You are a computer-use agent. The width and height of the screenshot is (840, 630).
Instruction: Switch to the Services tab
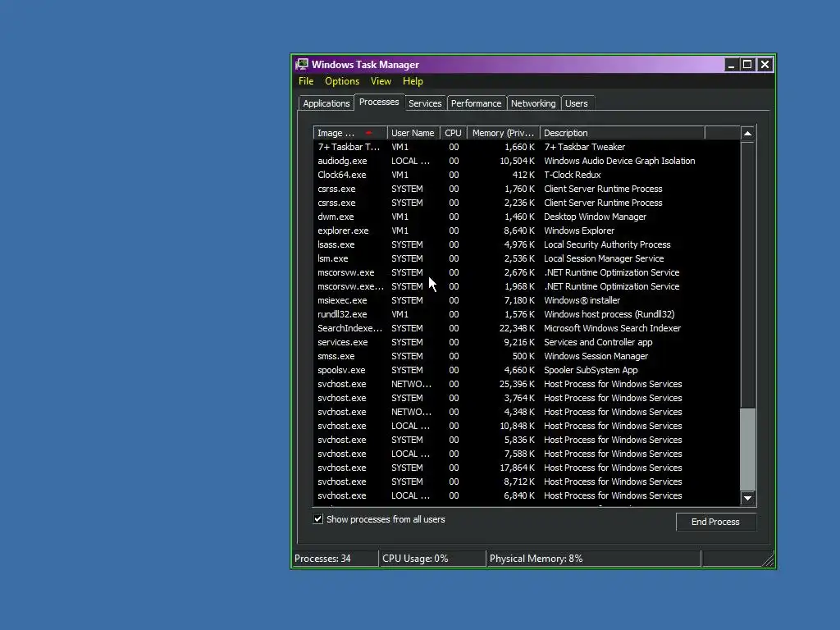pos(425,103)
